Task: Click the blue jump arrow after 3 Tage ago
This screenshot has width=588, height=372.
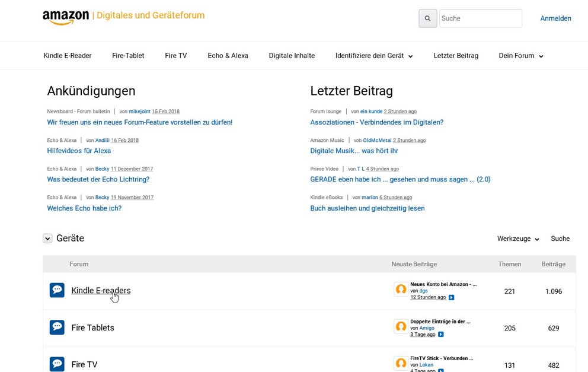Action: click(440, 334)
